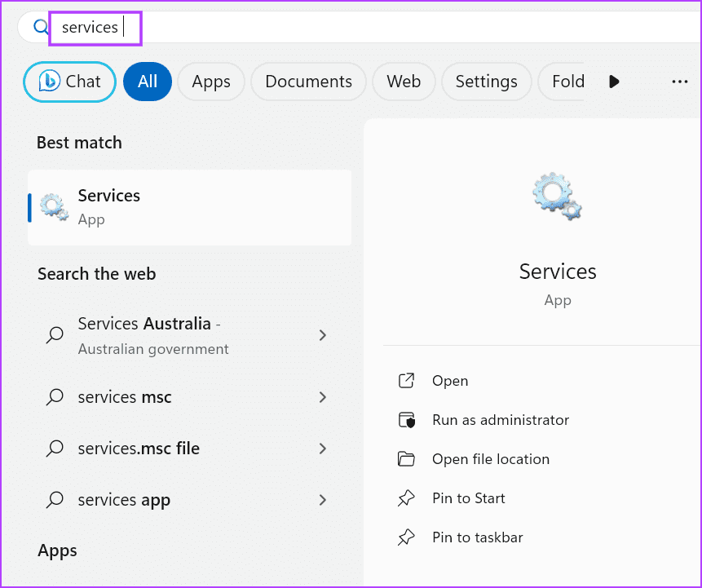Click the 'Best match' heading
702x588 pixels.
click(79, 143)
